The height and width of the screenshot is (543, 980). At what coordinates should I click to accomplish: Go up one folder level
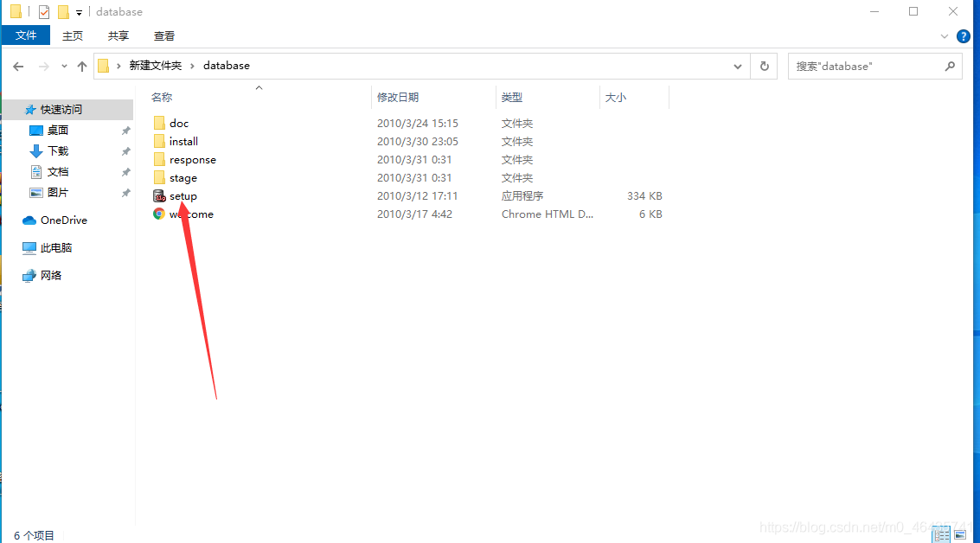click(x=82, y=67)
